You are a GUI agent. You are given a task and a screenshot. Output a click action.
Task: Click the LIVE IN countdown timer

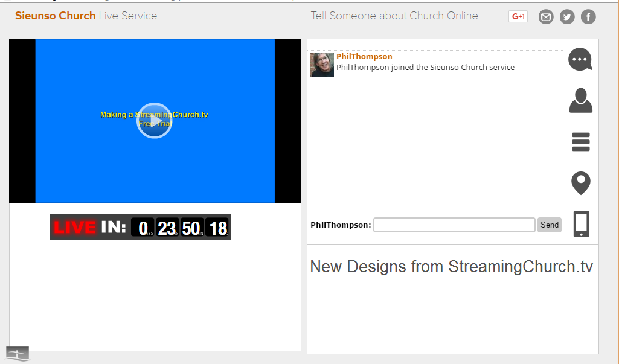140,227
